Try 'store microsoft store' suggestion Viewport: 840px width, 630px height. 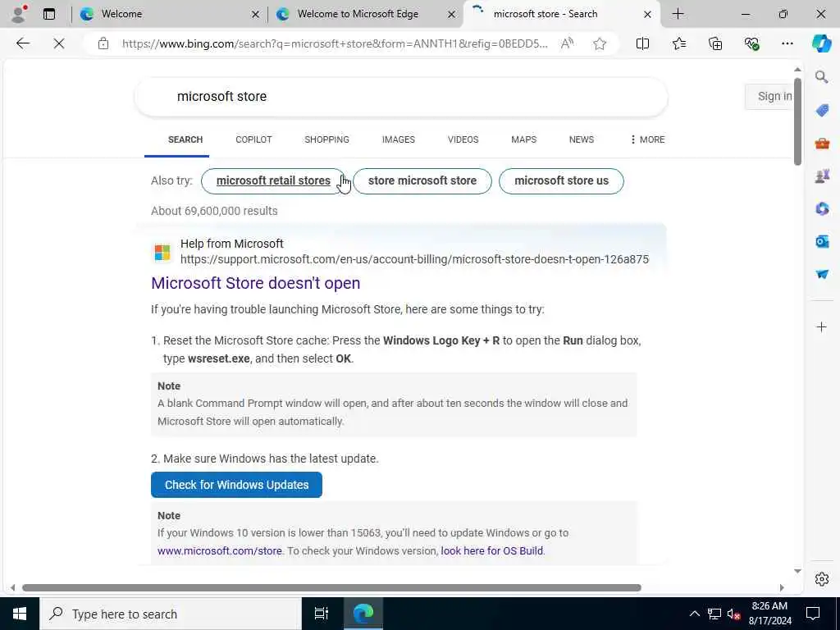tap(422, 181)
